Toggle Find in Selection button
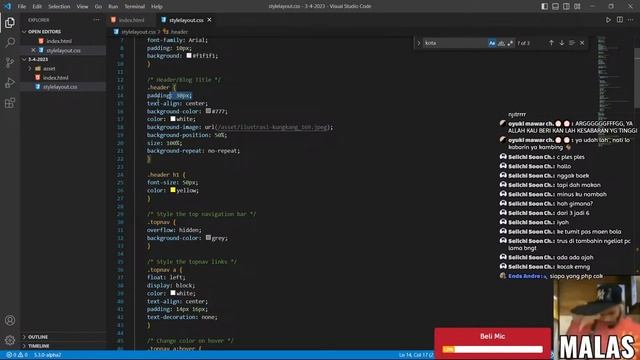This screenshot has width=640, height=360. 572,43
